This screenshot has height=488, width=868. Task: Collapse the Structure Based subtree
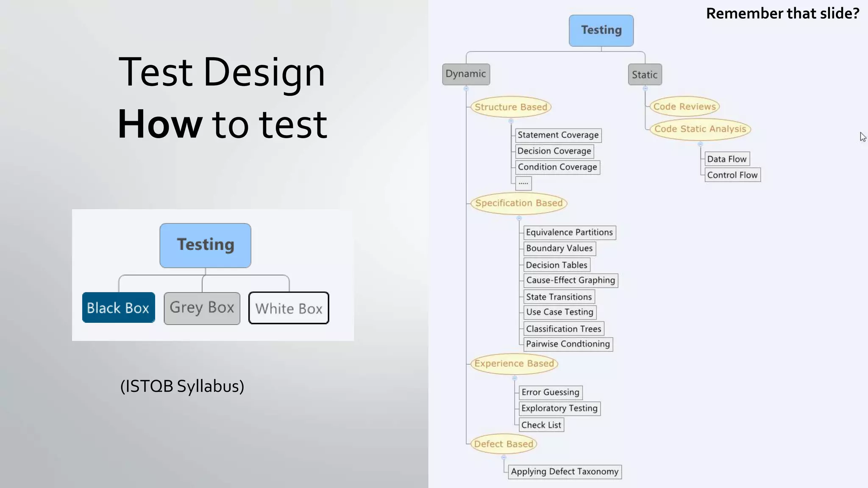pos(511,121)
